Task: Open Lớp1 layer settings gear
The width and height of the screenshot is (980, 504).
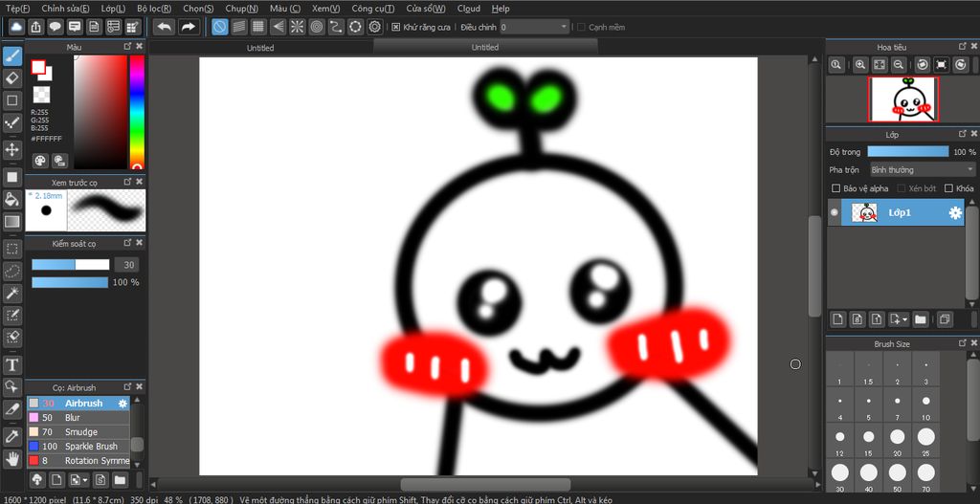Action: point(955,213)
